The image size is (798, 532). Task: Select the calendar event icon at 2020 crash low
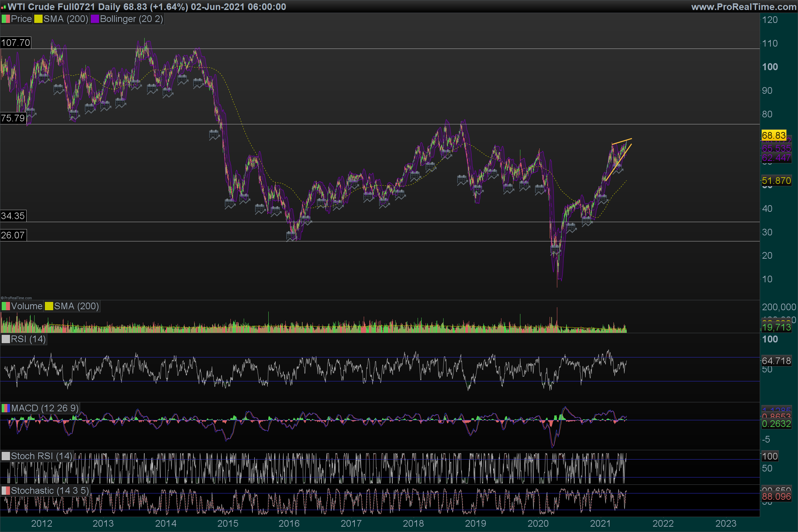click(555, 250)
